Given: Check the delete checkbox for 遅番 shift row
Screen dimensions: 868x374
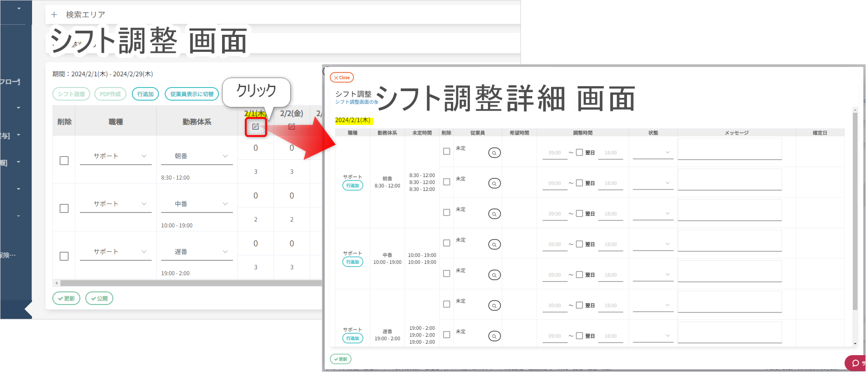Looking at the screenshot, I should (x=64, y=256).
